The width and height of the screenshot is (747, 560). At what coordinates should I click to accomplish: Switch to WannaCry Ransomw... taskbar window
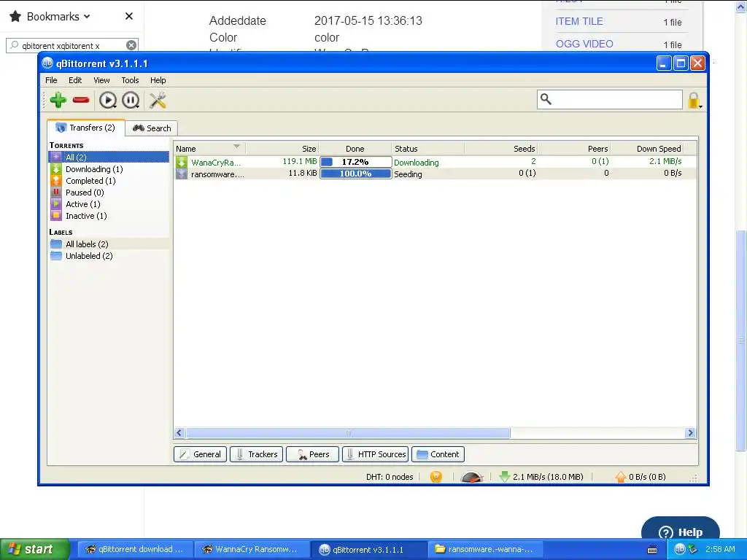[x=251, y=549]
